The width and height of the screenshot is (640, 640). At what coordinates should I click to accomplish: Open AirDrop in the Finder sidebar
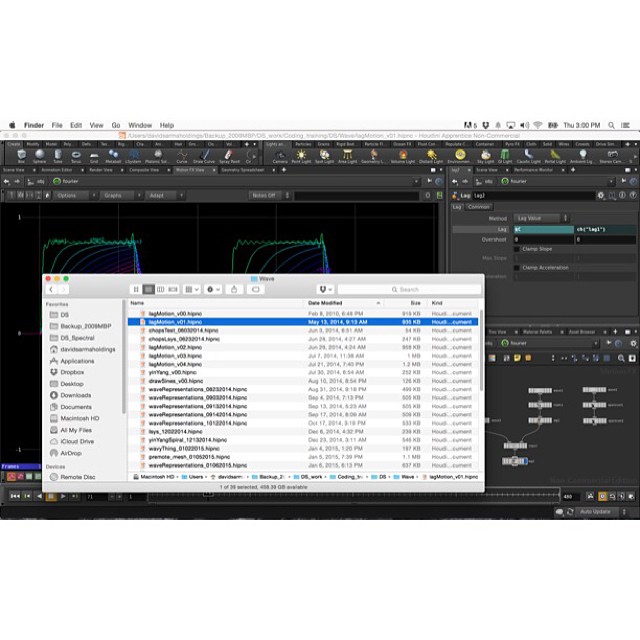tap(71, 452)
